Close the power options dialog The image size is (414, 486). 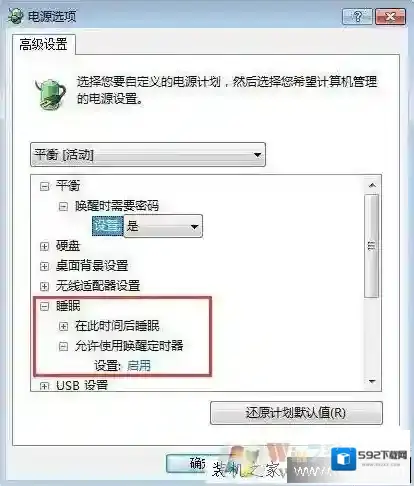[390, 16]
